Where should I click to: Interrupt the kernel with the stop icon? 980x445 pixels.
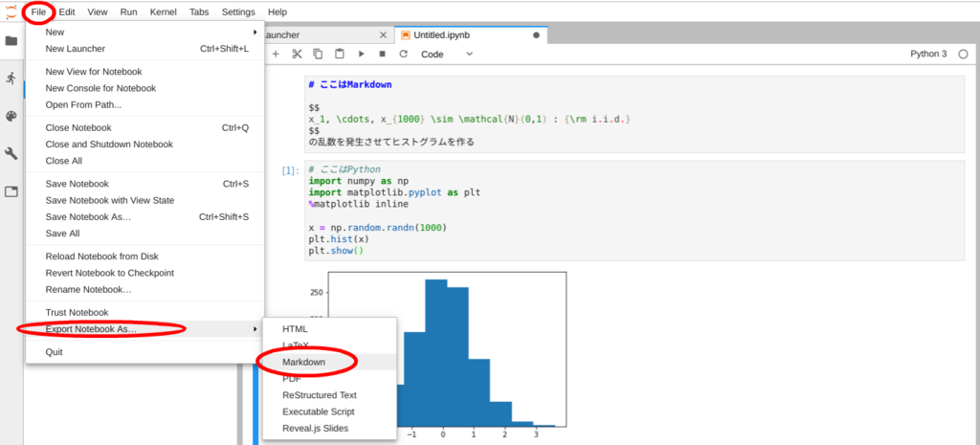(x=382, y=54)
